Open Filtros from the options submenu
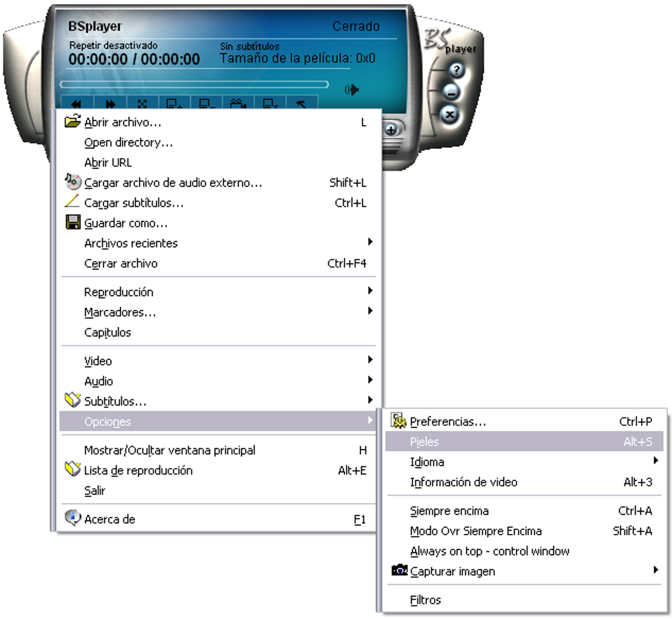This screenshot has height=619, width=672. pyautogui.click(x=524, y=600)
